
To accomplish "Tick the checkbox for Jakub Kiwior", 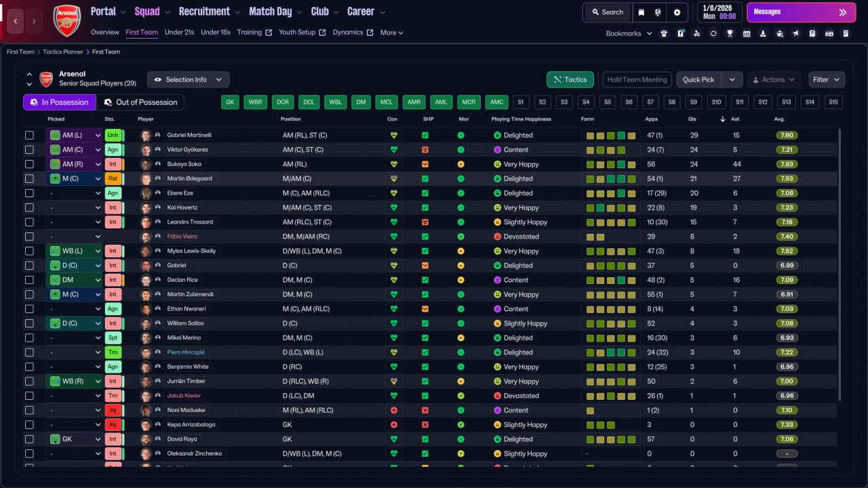I will (29, 396).
